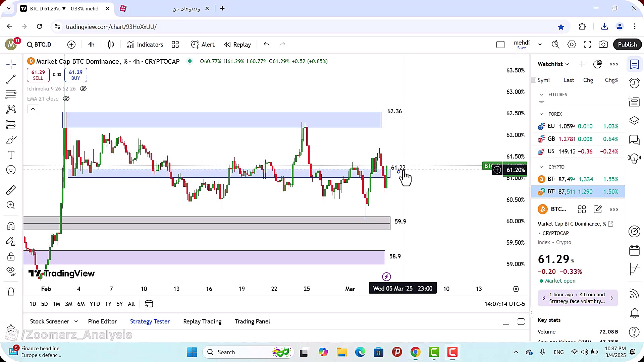This screenshot has height=362, width=644.
Task: Set range to YTD
Action: (x=95, y=304)
